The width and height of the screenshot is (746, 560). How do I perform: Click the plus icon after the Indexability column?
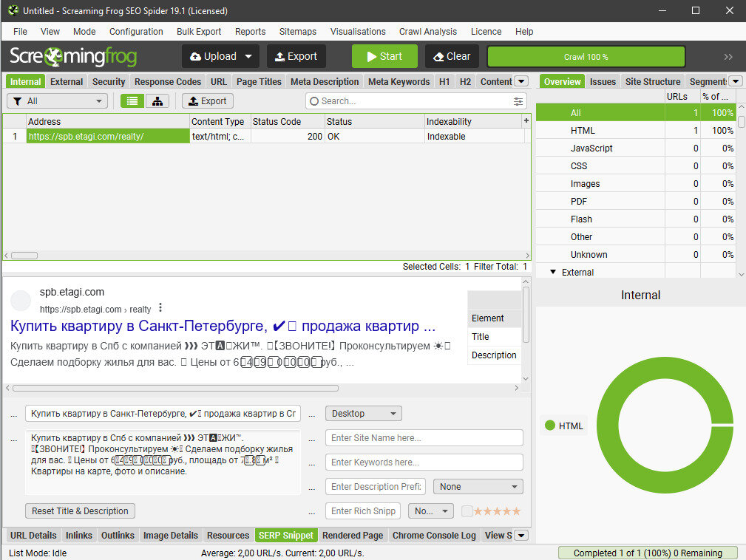pyautogui.click(x=525, y=121)
